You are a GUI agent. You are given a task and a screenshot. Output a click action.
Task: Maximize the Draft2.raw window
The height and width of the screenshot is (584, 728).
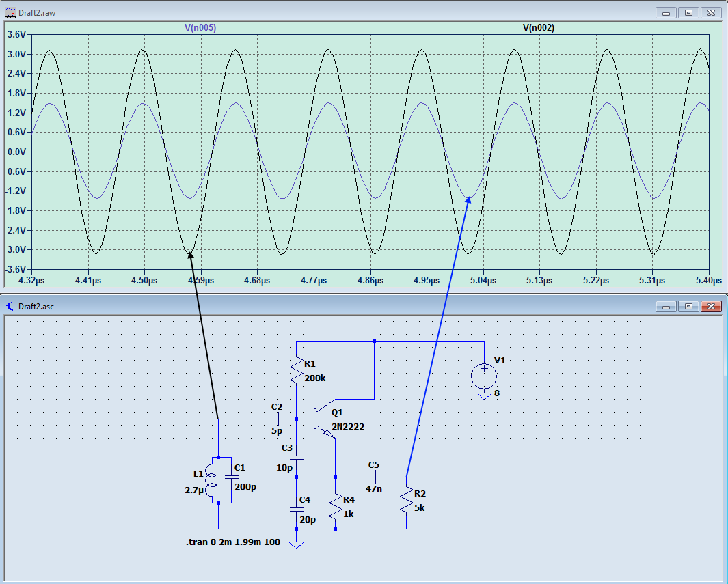688,12
